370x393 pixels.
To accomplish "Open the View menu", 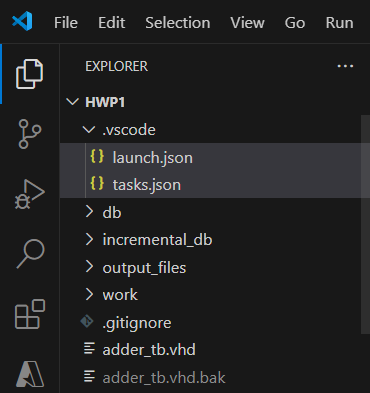I will pyautogui.click(x=247, y=23).
